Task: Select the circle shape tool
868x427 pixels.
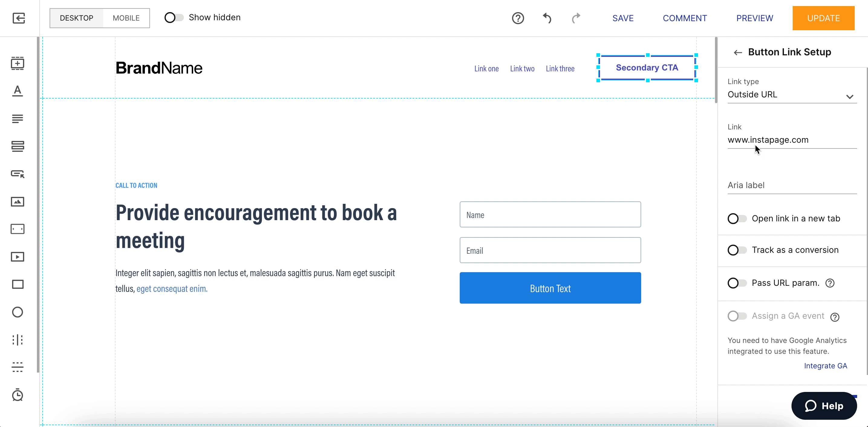Action: [18, 312]
